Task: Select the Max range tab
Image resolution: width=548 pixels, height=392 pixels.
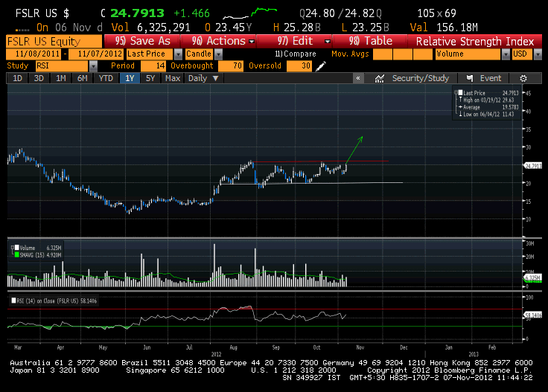Action: (173, 78)
